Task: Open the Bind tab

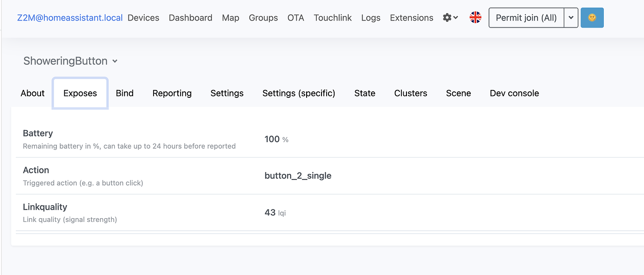Action: (x=124, y=93)
